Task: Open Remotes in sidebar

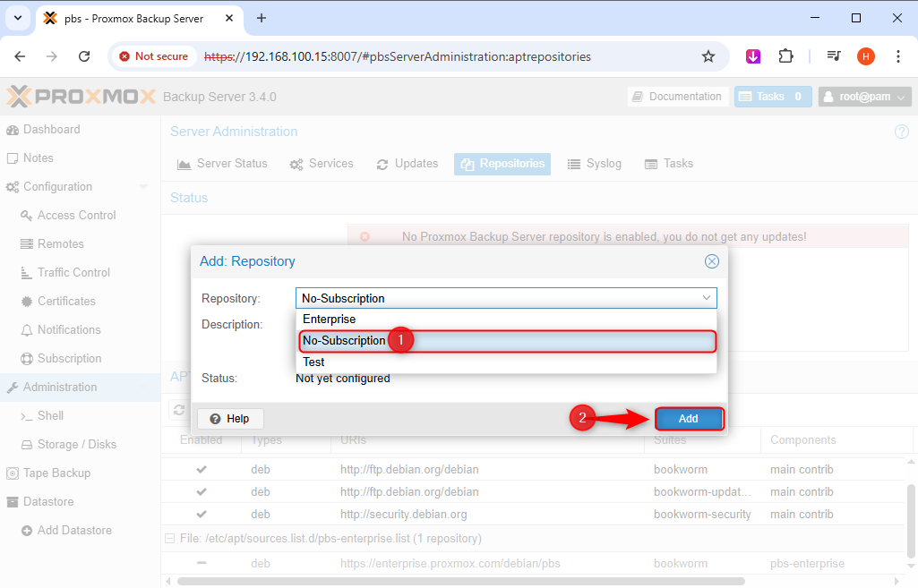Action: [81, 244]
